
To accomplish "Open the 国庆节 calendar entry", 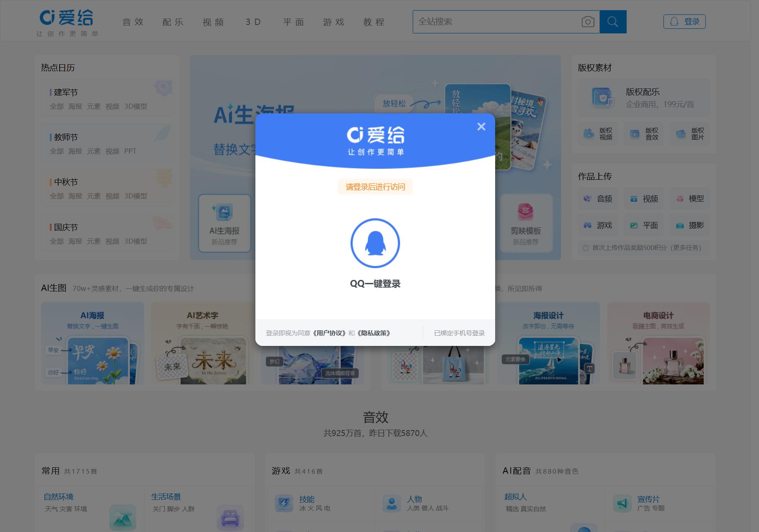I will click(66, 227).
